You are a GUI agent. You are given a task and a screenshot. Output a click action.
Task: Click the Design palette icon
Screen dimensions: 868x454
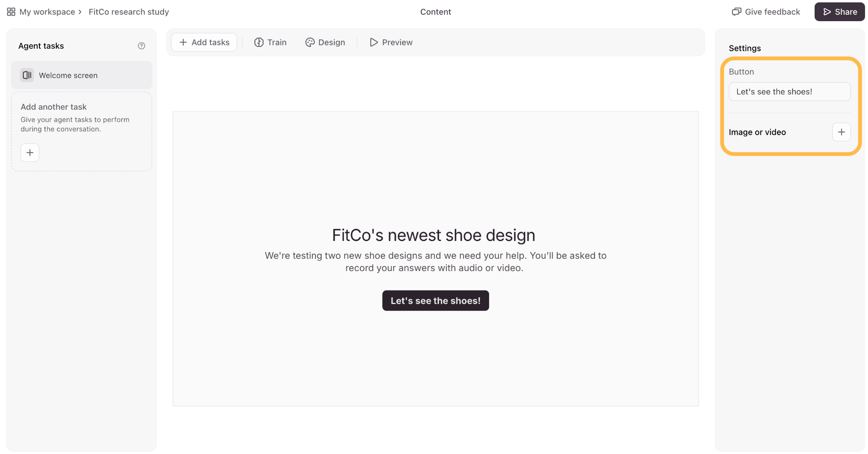[x=310, y=42]
